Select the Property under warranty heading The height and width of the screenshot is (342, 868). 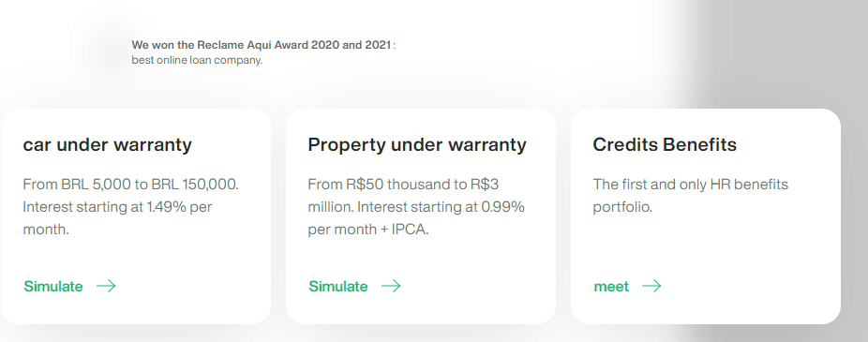coord(417,145)
